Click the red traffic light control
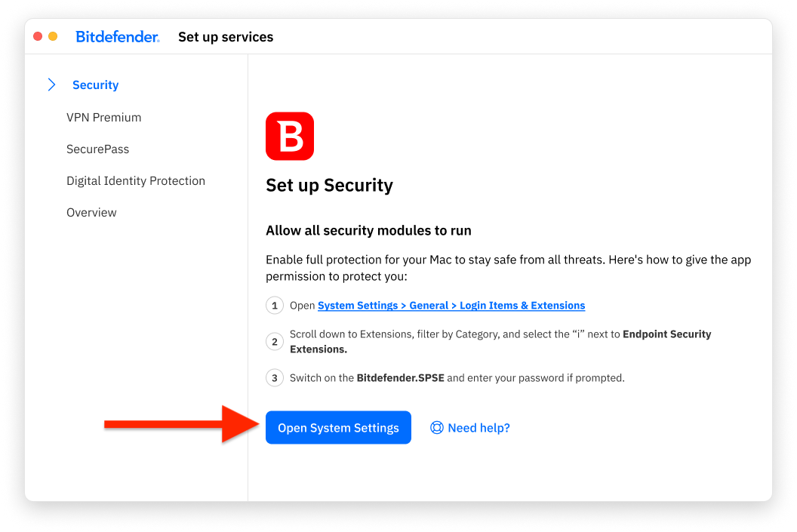 click(37, 35)
